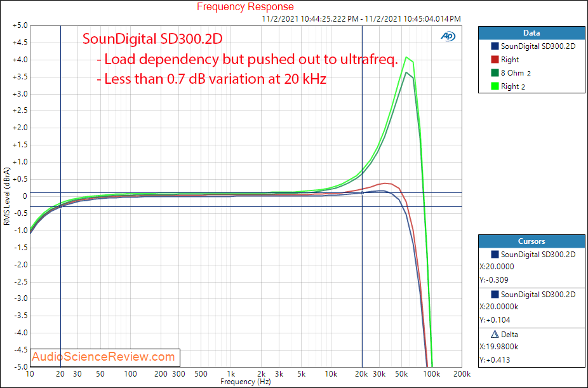
Task: Click the 'Delta' label in Cursors panel
Action: click(x=509, y=335)
